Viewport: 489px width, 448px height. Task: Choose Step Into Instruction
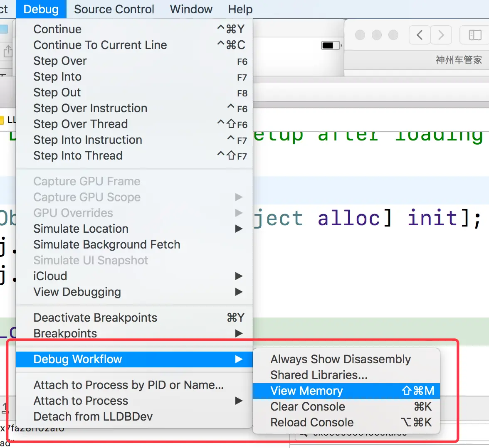pyautogui.click(x=134, y=140)
